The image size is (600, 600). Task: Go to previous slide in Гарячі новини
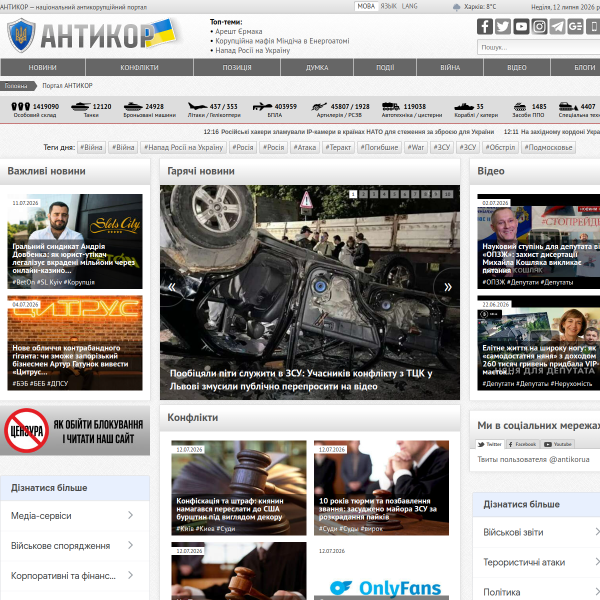click(x=172, y=287)
